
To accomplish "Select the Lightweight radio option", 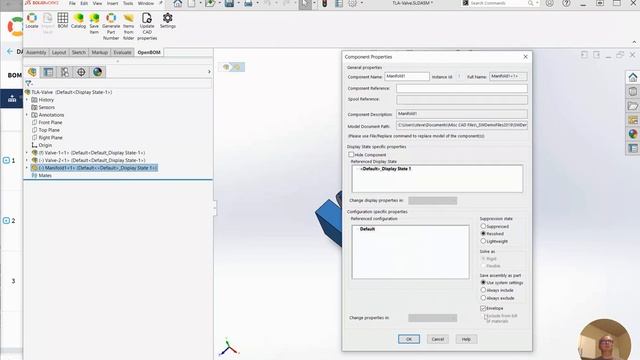I will click(483, 241).
